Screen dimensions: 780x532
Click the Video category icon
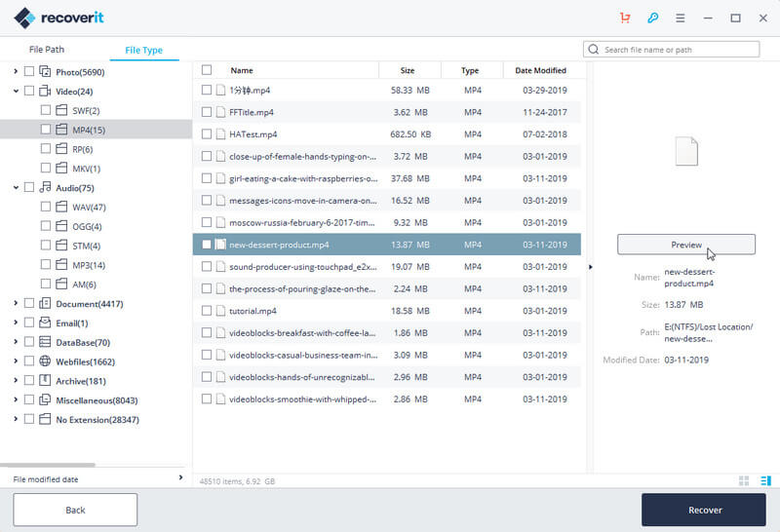[x=45, y=91]
